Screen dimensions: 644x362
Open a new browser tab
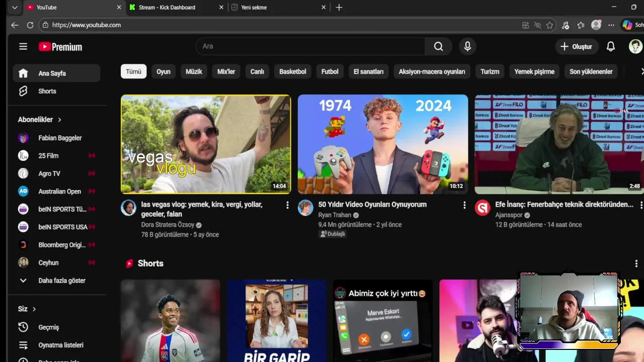[x=339, y=8]
